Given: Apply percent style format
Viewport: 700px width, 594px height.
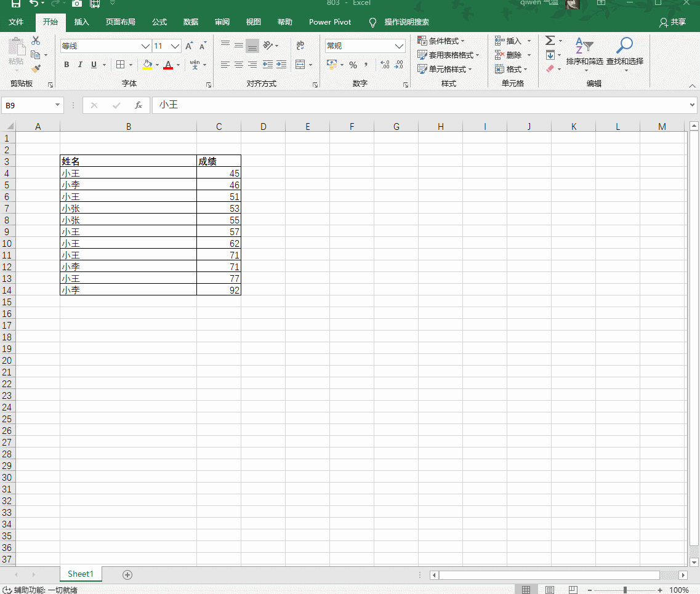Looking at the screenshot, I should point(353,65).
